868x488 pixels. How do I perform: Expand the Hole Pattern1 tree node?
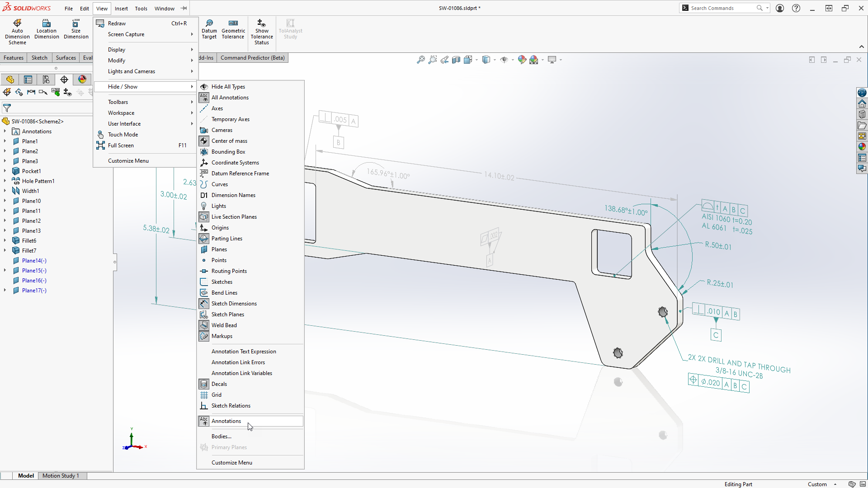click(x=5, y=181)
